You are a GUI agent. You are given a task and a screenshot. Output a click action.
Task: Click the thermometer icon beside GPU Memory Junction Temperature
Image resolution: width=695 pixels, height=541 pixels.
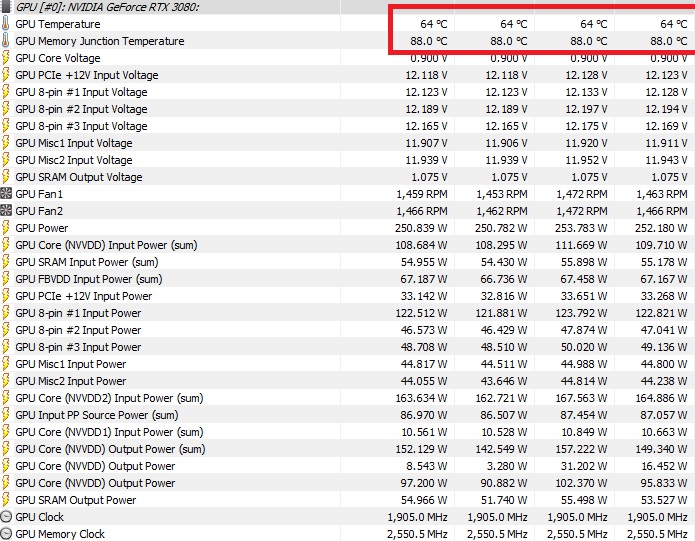click(5, 40)
